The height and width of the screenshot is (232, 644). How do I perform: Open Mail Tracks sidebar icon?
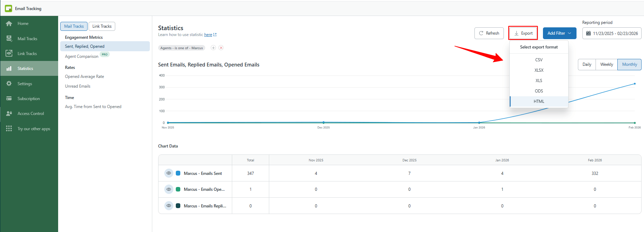pos(9,38)
